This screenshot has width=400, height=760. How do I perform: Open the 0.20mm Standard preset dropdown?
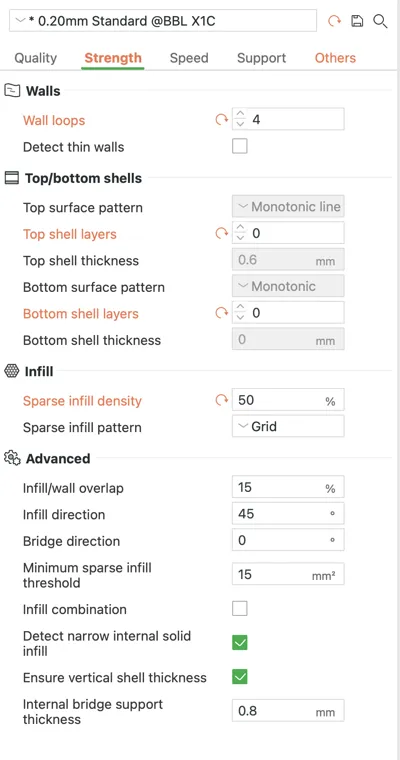tap(163, 21)
